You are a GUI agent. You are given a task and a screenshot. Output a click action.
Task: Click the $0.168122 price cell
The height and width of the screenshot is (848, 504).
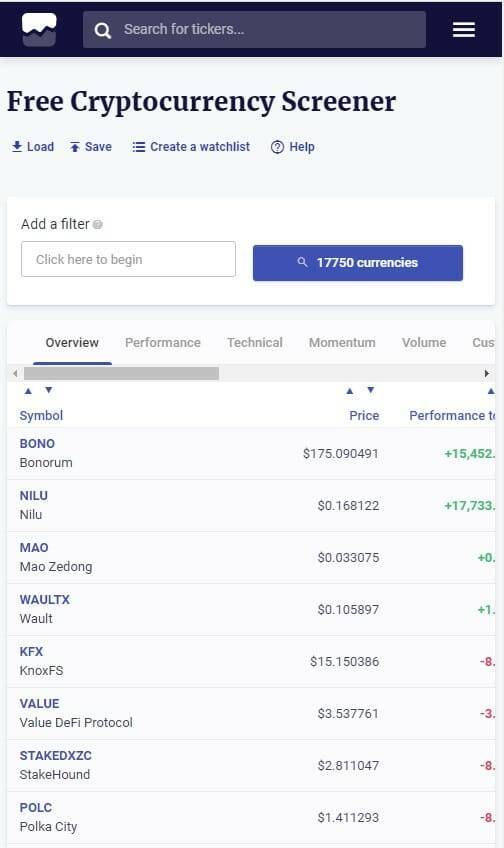[x=348, y=505]
